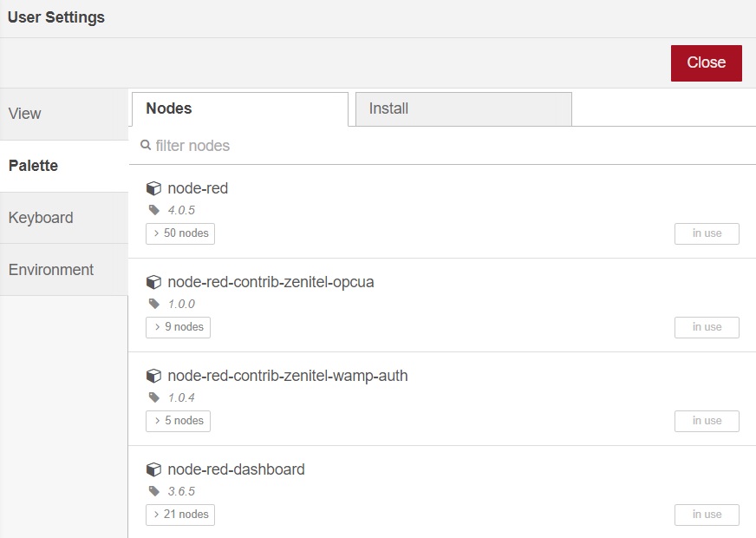The height and width of the screenshot is (538, 756).
Task: Click the node-red package cube icon
Action: click(153, 188)
